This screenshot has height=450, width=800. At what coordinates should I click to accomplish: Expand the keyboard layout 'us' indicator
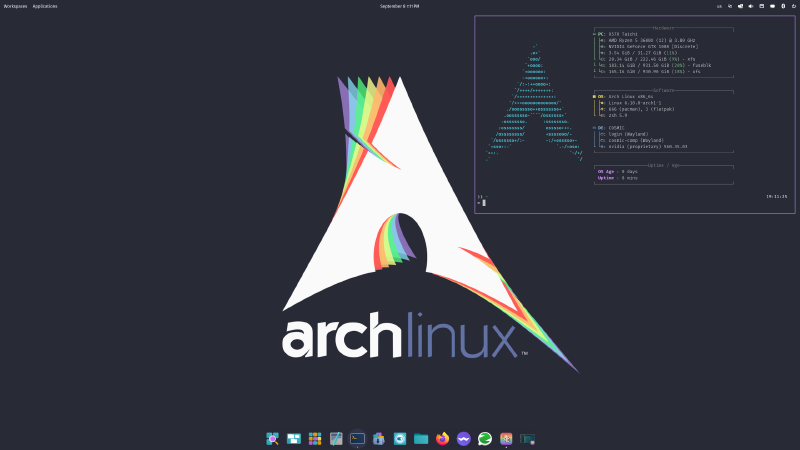[x=719, y=6]
